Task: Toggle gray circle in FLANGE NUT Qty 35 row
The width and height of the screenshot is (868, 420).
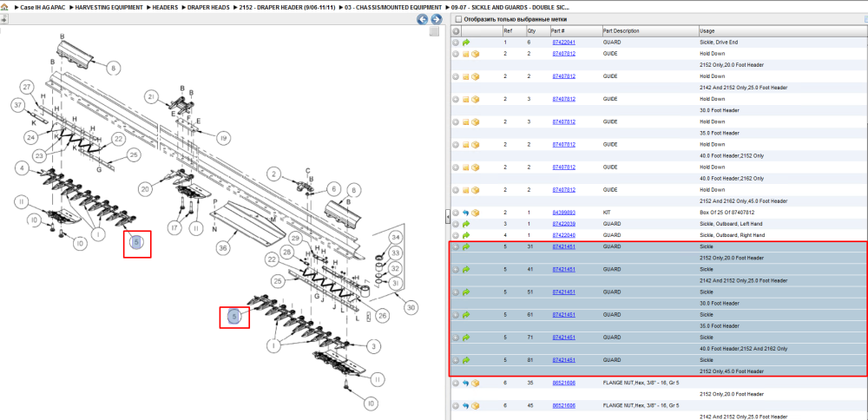Action: pos(456,383)
